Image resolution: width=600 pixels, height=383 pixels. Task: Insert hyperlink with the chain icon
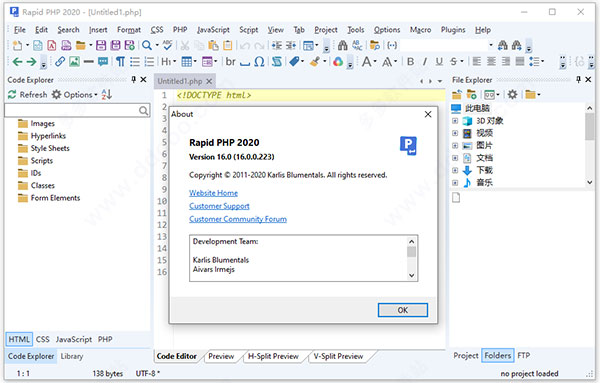click(x=60, y=62)
